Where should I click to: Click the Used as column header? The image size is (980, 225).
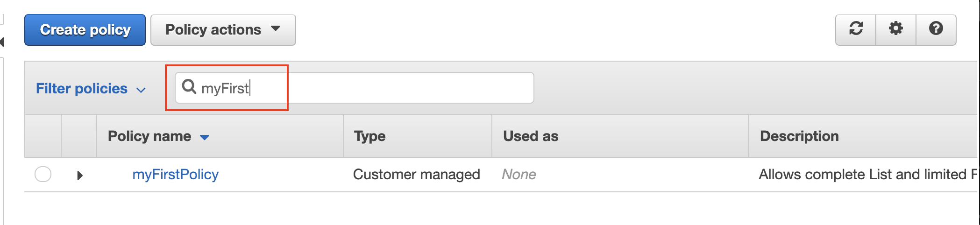(531, 136)
